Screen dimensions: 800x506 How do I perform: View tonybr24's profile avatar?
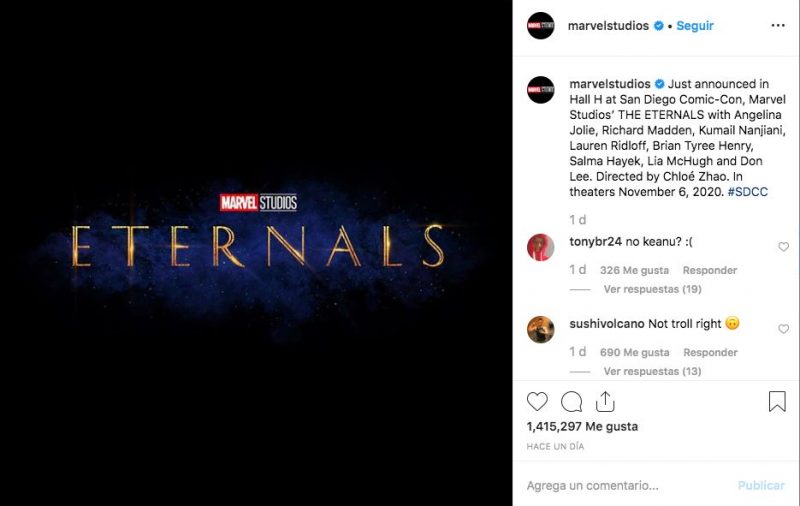(x=541, y=247)
